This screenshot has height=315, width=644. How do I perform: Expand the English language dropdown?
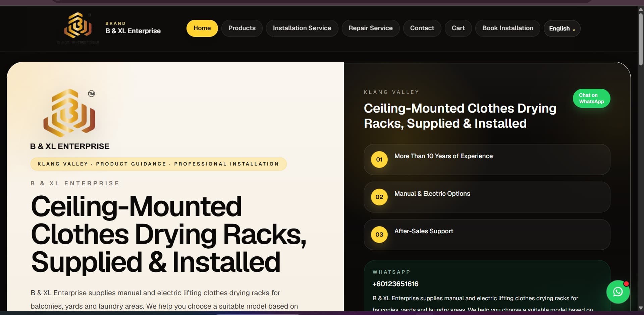(562, 28)
